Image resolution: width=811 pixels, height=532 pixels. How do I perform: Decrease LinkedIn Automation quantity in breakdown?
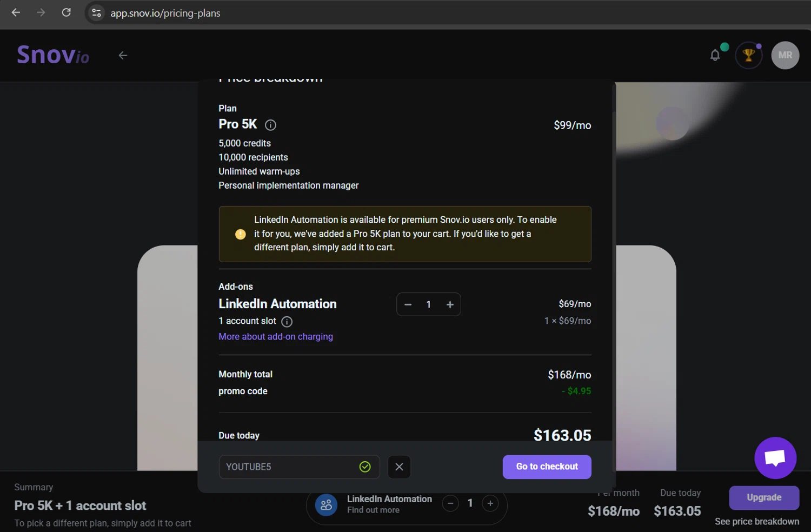click(x=408, y=304)
